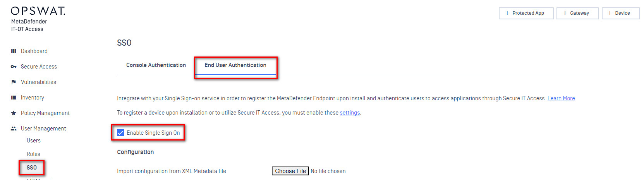Select SSO in the sidebar

(x=32, y=168)
